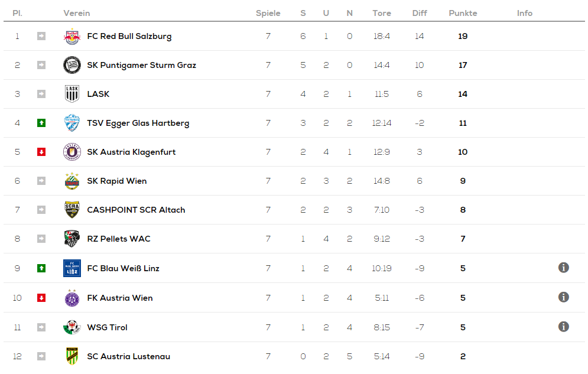Image resolution: width=588 pixels, height=374 pixels.
Task: Click the FC Red Bull Salzburg club logo
Action: 72,37
